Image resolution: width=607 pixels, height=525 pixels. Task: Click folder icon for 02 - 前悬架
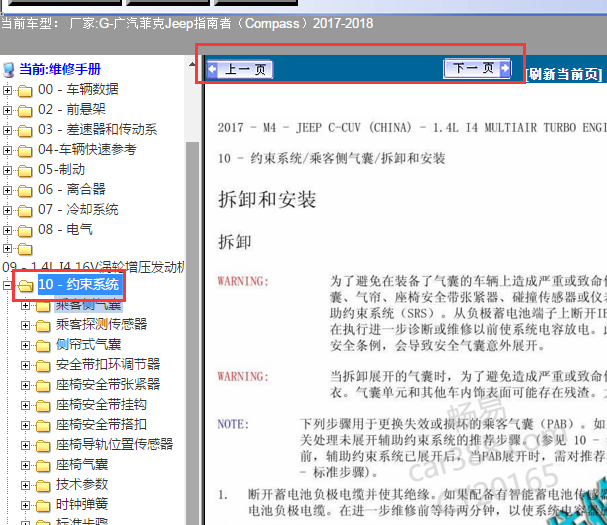click(x=25, y=111)
